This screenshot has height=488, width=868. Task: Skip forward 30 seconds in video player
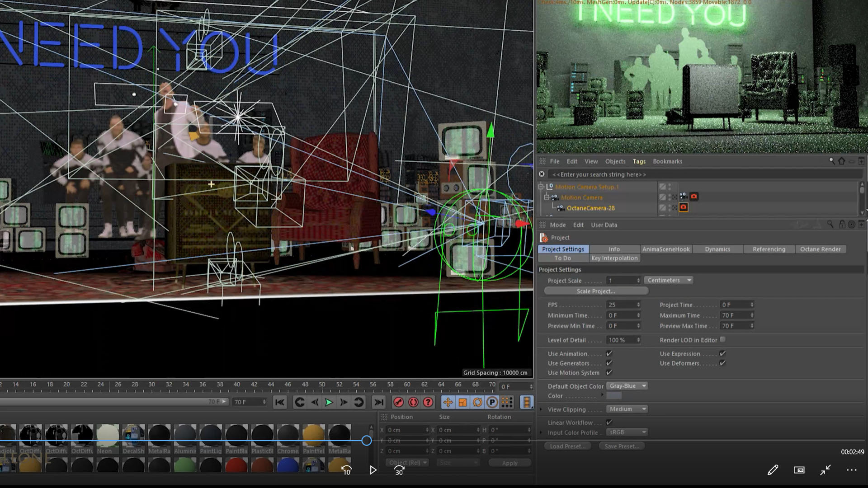[399, 470]
